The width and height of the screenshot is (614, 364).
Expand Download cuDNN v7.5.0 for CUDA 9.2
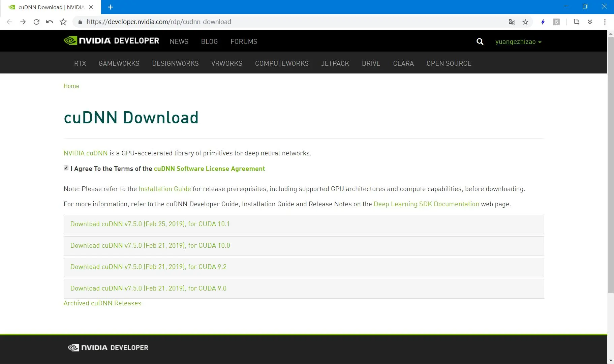(304, 267)
